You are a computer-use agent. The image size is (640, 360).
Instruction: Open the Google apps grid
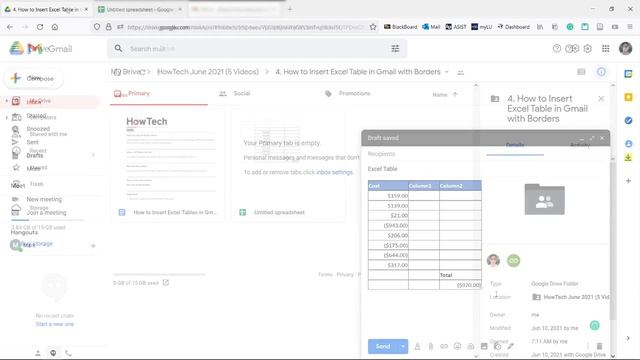(606, 49)
